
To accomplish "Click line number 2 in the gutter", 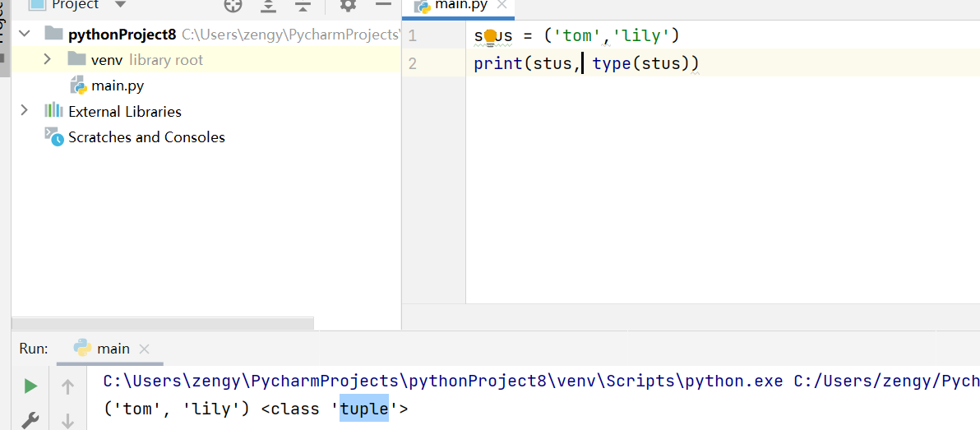I will pyautogui.click(x=412, y=63).
